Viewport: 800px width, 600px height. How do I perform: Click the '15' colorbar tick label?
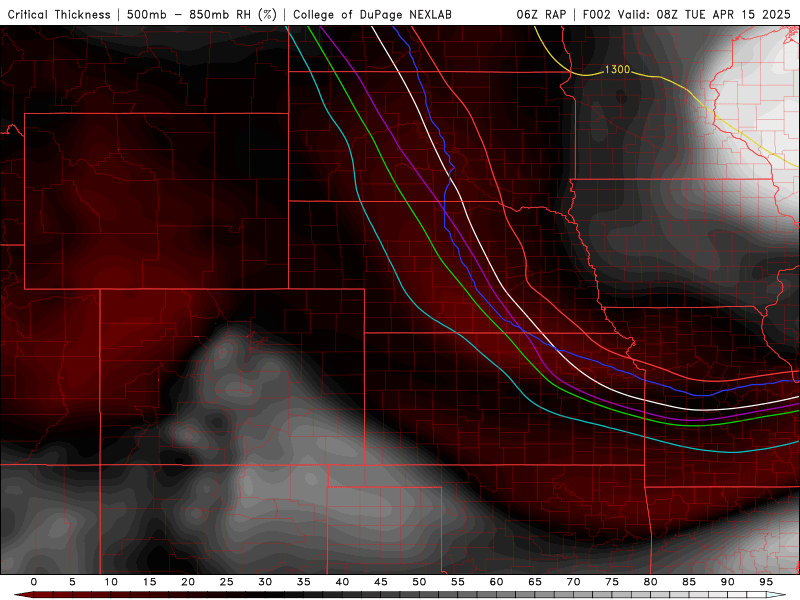tap(149, 582)
